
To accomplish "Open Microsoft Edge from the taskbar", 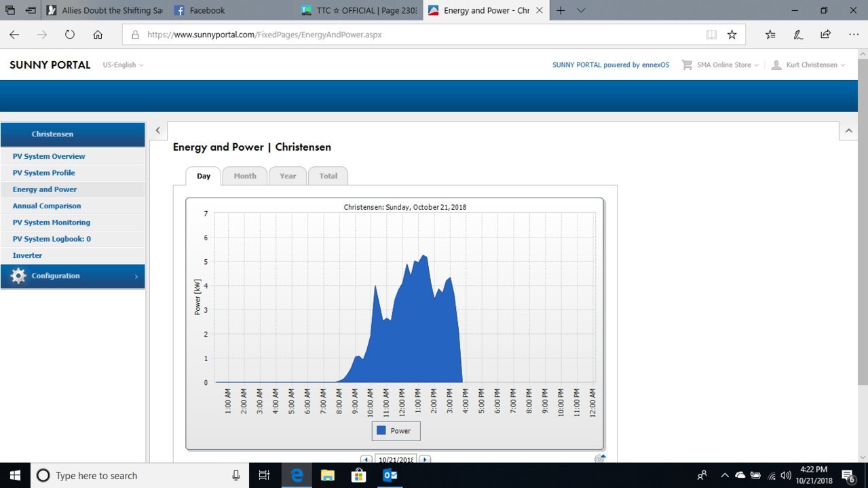I will click(x=297, y=475).
